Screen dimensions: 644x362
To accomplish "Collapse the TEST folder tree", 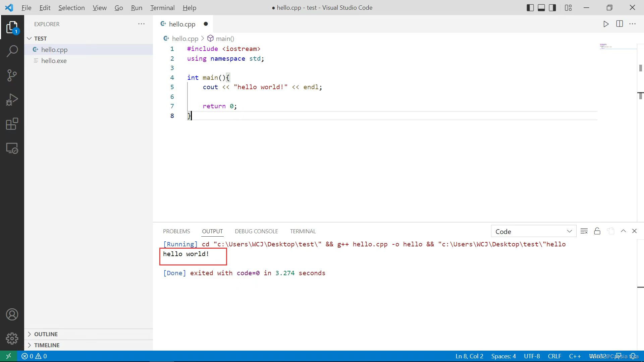I will [40, 39].
